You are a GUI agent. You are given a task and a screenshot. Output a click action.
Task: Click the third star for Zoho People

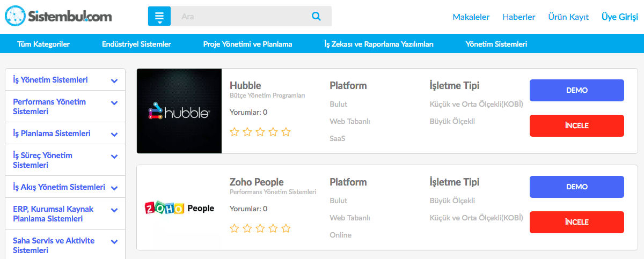260,228
